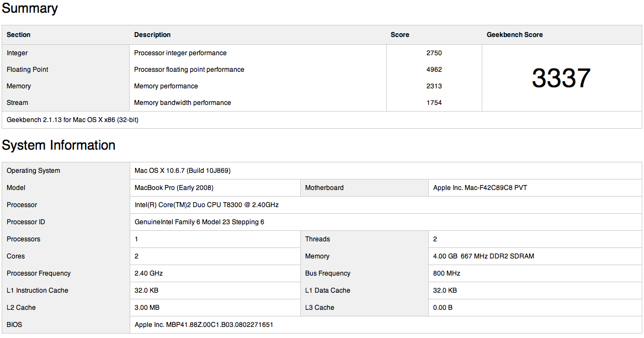Click the Stream score 1754
This screenshot has height=338, width=644.
coord(434,102)
